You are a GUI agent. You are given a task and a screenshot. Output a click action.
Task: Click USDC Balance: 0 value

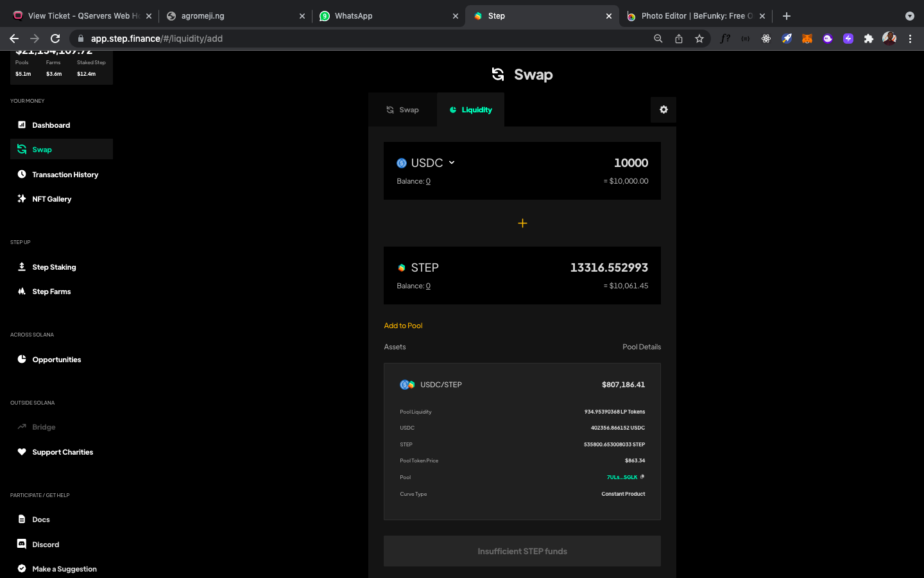(428, 181)
